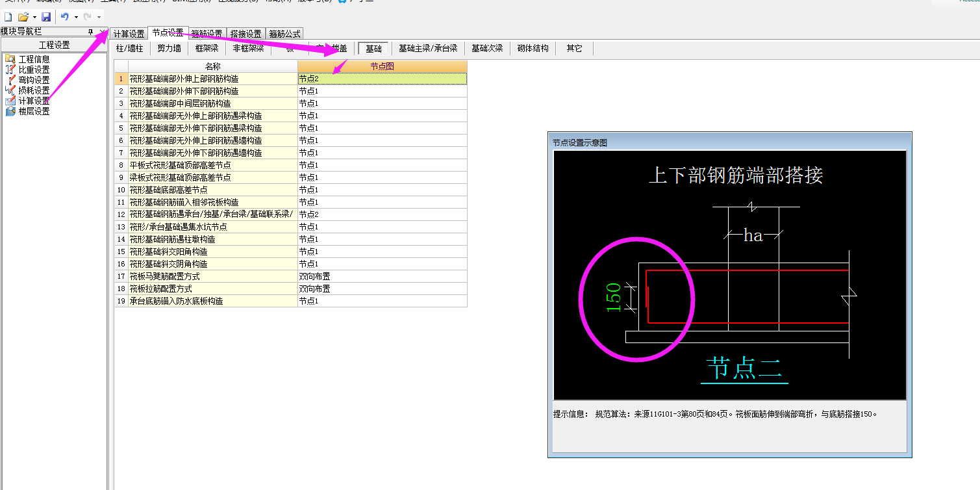The image size is (980, 490).
Task: Select row 筏形基础端部无外伸上部钢筋遇梁构造
Action: (x=213, y=116)
